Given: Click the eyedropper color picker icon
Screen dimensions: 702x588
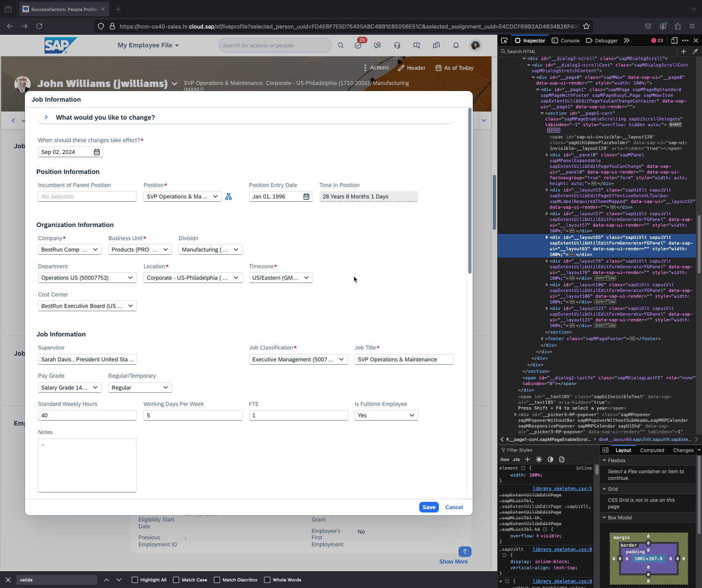Looking at the screenshot, I should (695, 51).
